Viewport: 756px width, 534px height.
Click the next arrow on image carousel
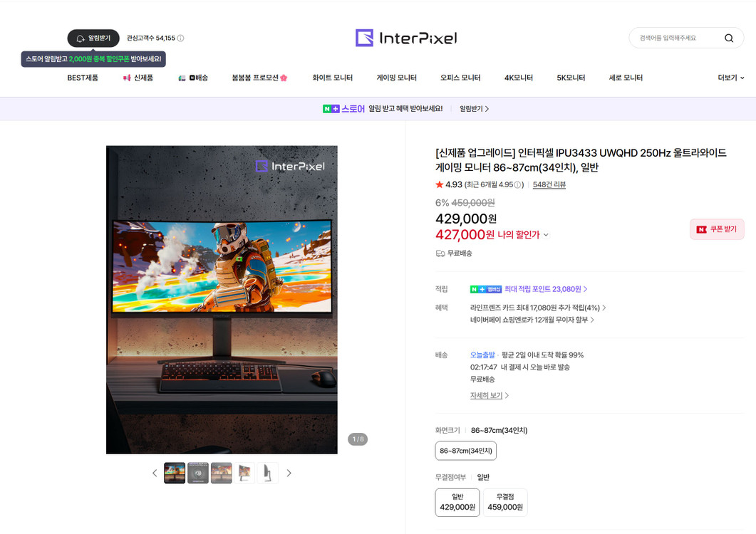289,473
